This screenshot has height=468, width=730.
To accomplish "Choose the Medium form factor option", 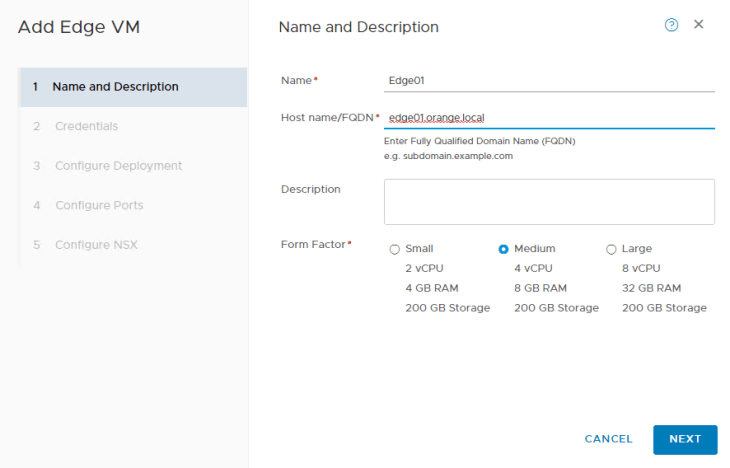I will 503,249.
